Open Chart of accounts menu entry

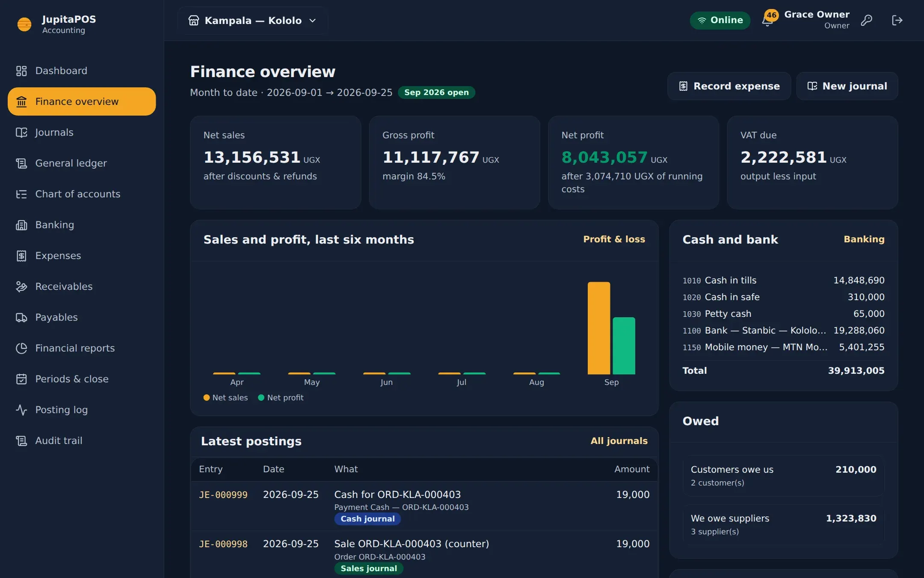(x=82, y=194)
